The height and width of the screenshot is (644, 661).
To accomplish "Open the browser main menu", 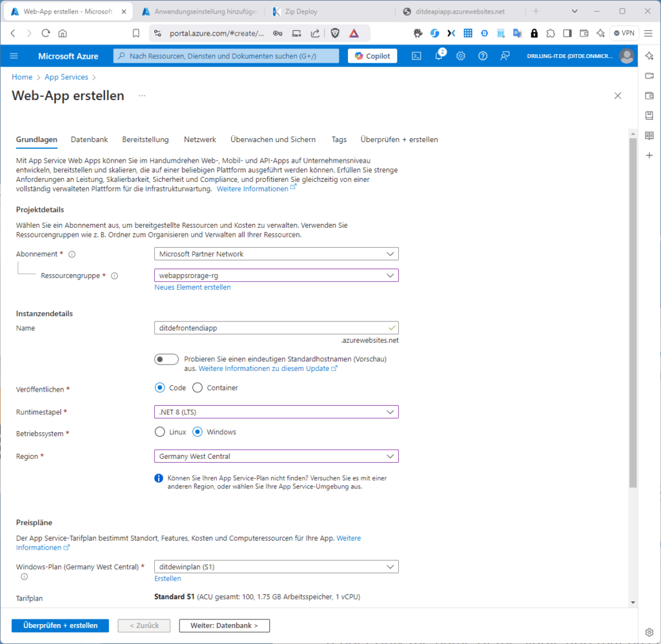I will [x=648, y=34].
